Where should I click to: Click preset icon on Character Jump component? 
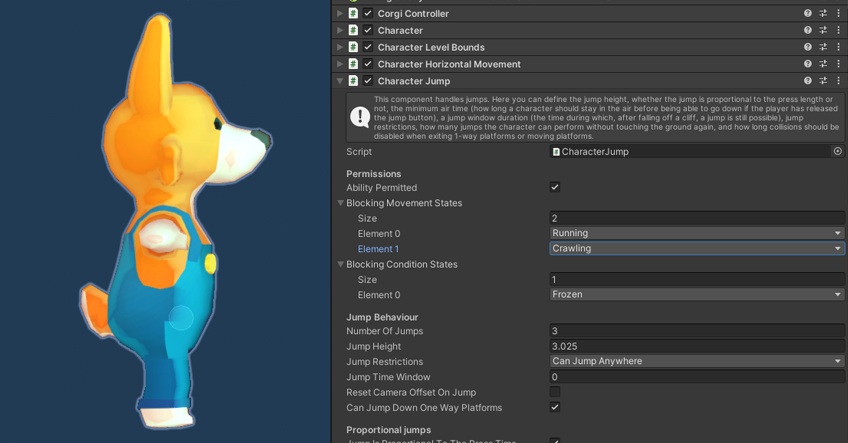click(823, 81)
